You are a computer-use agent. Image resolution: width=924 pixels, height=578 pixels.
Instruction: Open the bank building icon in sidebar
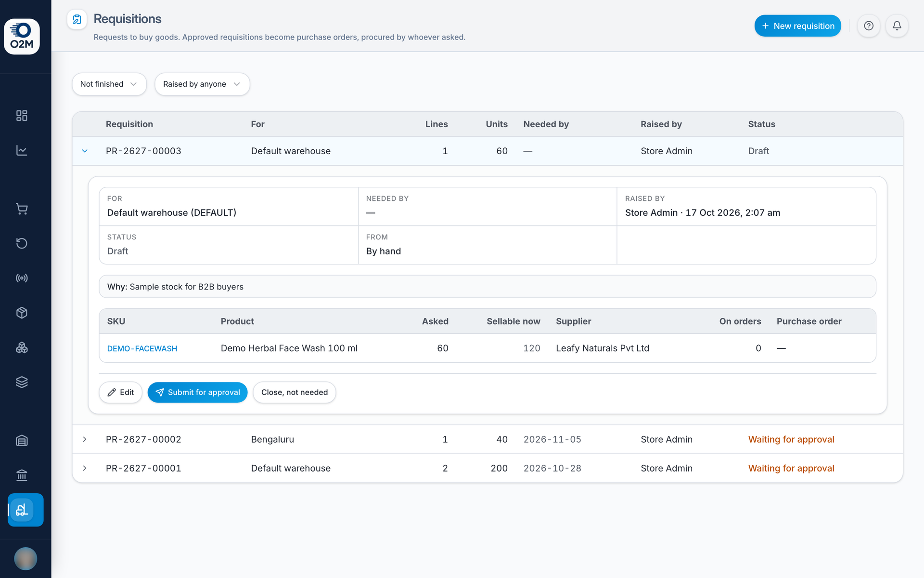pyautogui.click(x=22, y=475)
